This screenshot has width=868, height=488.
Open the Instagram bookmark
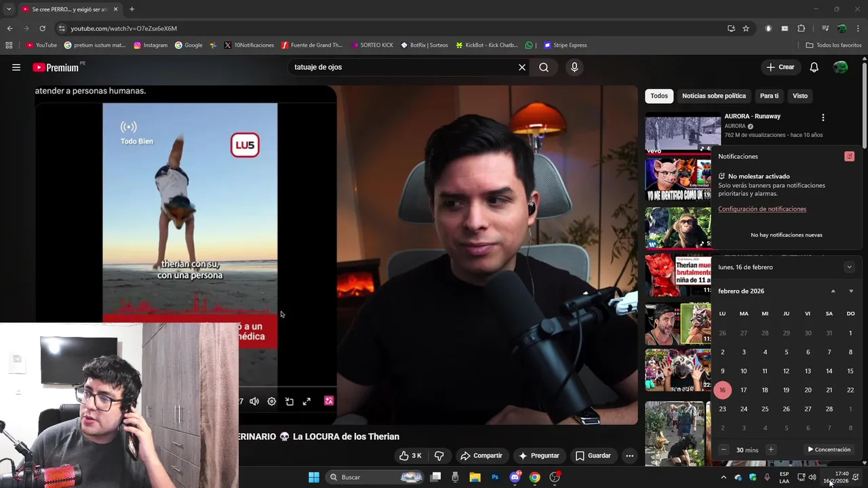click(x=151, y=45)
